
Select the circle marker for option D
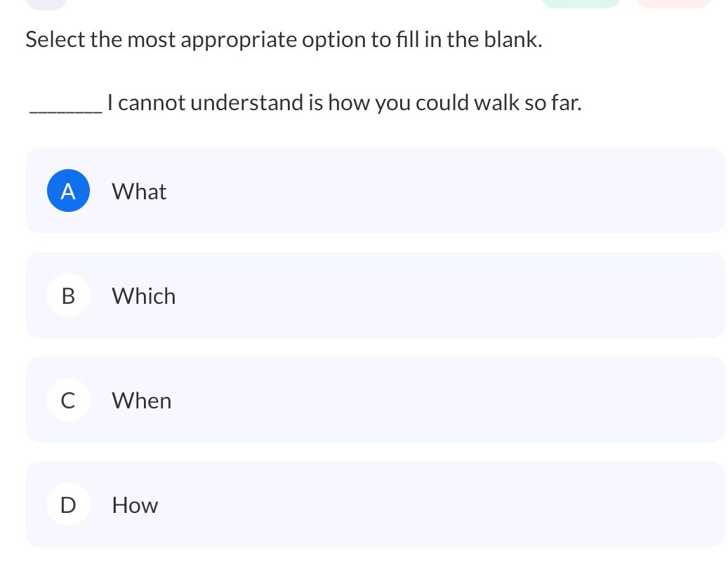click(x=68, y=504)
